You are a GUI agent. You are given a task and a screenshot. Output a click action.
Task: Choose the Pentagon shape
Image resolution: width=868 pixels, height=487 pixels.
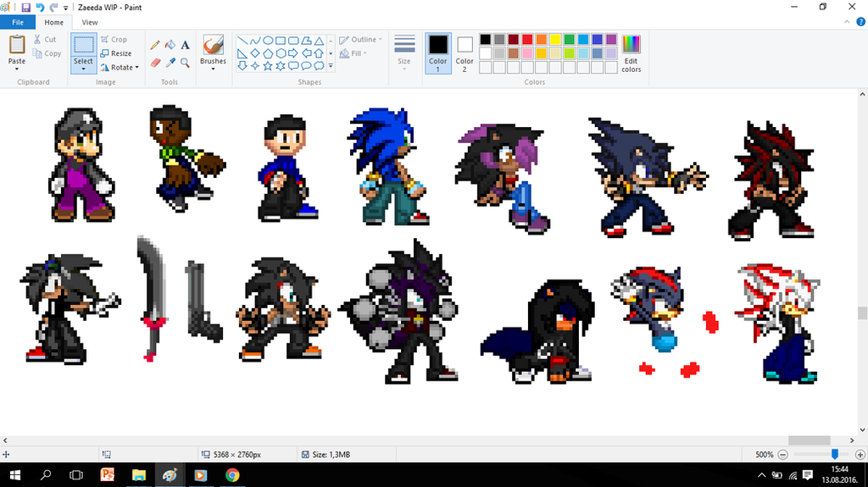tap(267, 53)
